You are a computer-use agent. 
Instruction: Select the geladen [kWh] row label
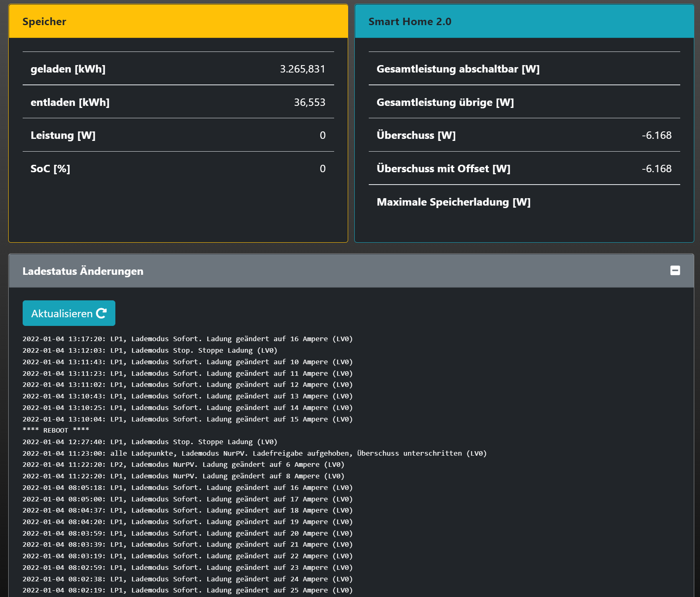tap(68, 69)
